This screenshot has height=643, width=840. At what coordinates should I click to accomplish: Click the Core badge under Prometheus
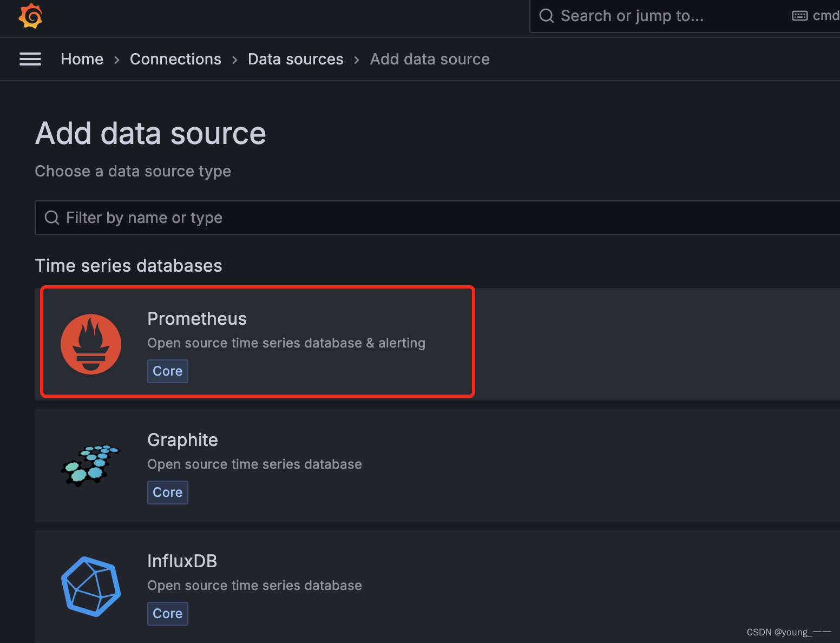[168, 371]
